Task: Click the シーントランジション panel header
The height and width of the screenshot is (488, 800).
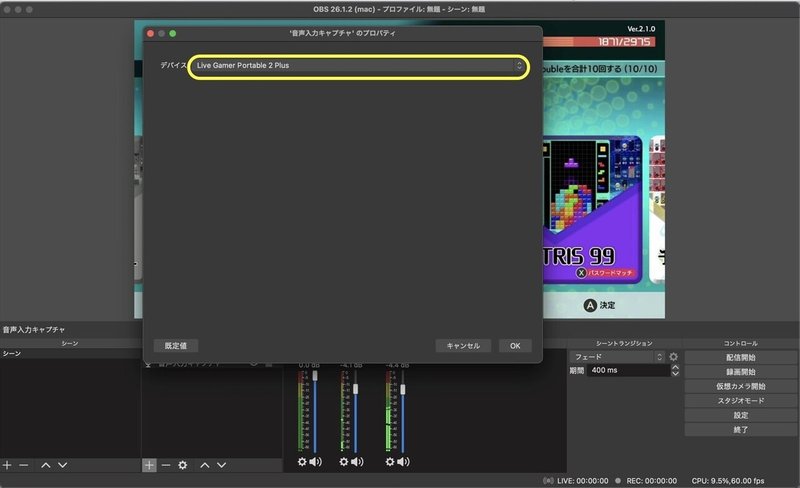Action: (624, 344)
